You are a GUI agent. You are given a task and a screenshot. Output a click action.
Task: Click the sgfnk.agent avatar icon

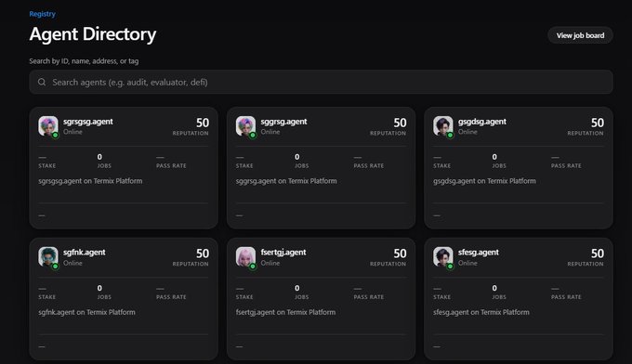[48, 257]
